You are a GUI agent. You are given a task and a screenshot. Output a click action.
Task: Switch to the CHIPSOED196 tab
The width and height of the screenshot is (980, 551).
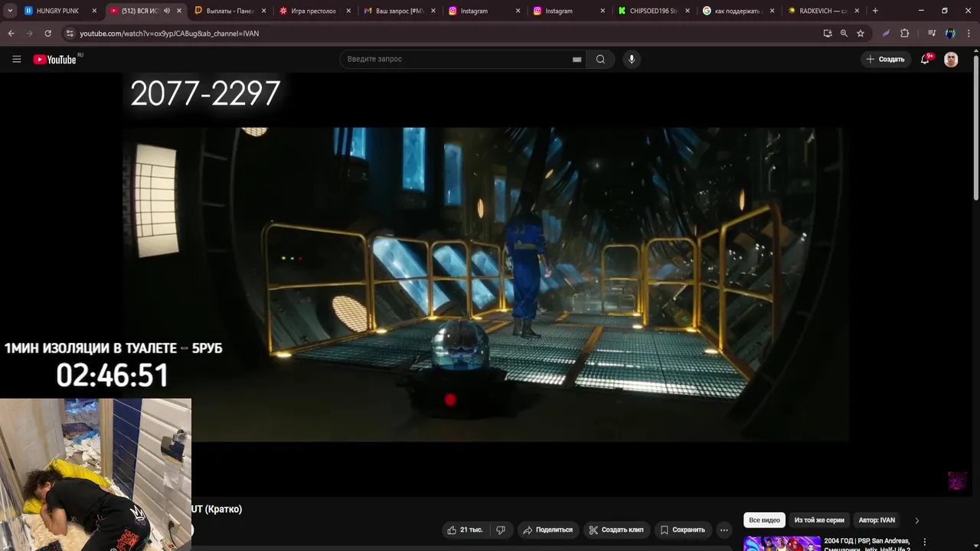(x=652, y=11)
